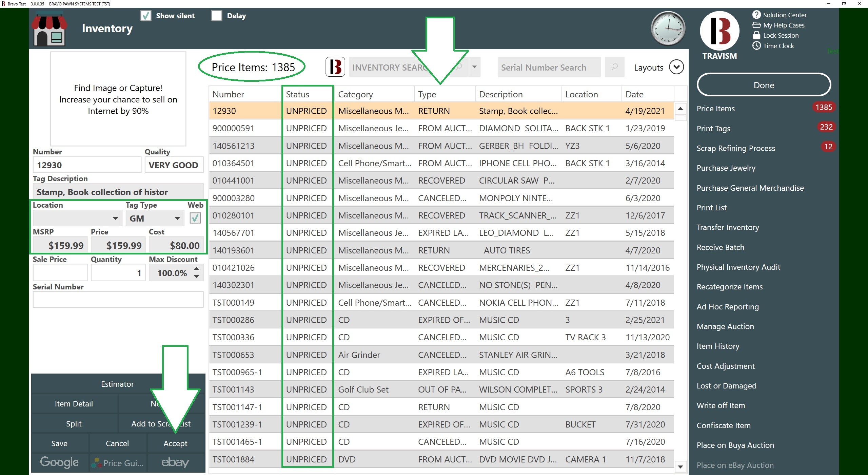
Task: Open Scrap Refining Process
Action: tap(736, 148)
